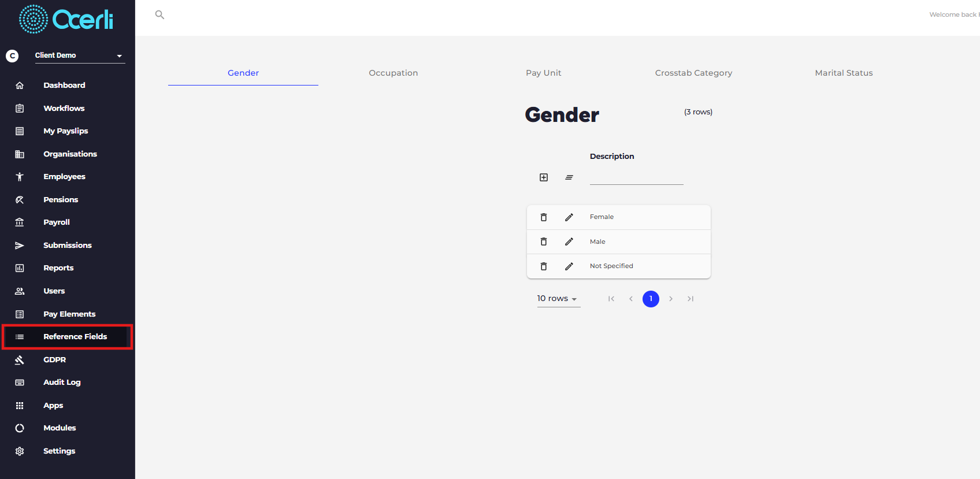Click the Employees person icon
980x479 pixels.
20,177
